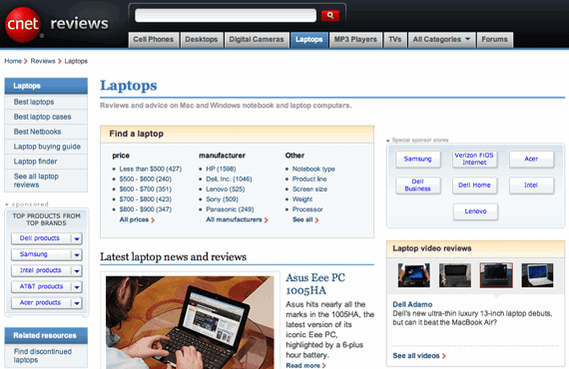Open Best Netbooks sidebar link
The height and width of the screenshot is (369, 569).
pyautogui.click(x=37, y=132)
